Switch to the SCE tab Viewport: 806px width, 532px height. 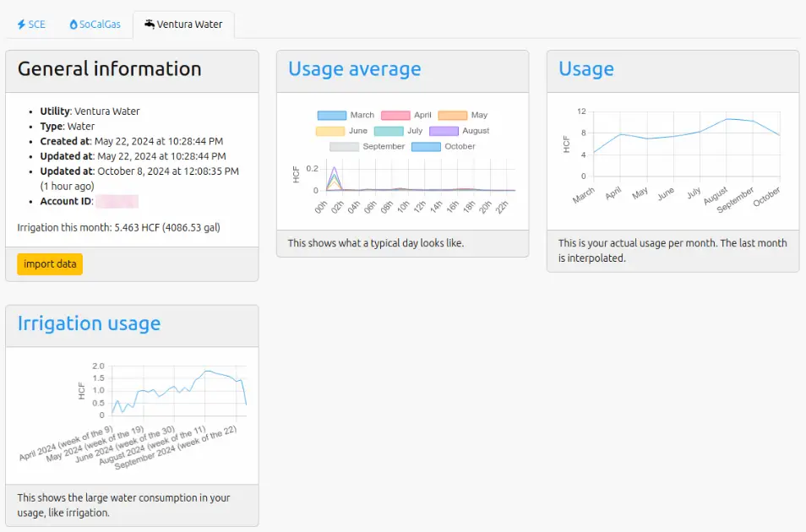click(31, 24)
